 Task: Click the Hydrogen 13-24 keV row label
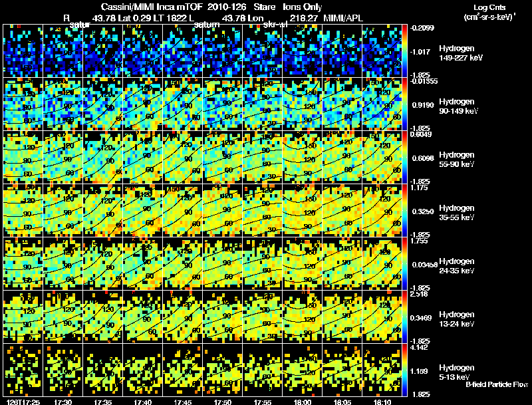(x=456, y=319)
